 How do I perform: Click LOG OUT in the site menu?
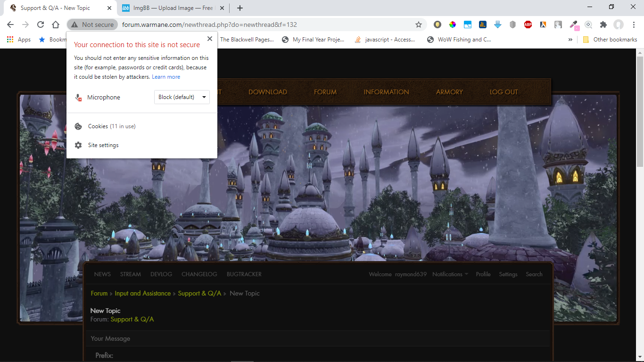pos(504,92)
